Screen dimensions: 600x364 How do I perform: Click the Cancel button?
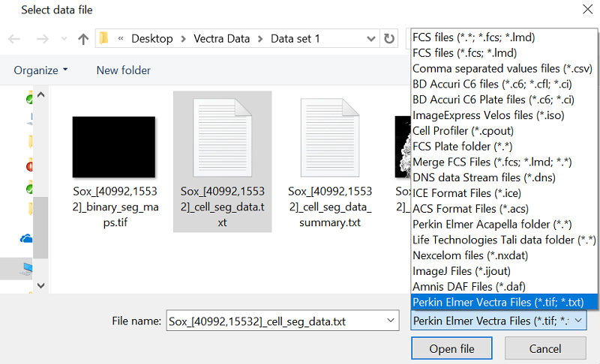(545, 349)
